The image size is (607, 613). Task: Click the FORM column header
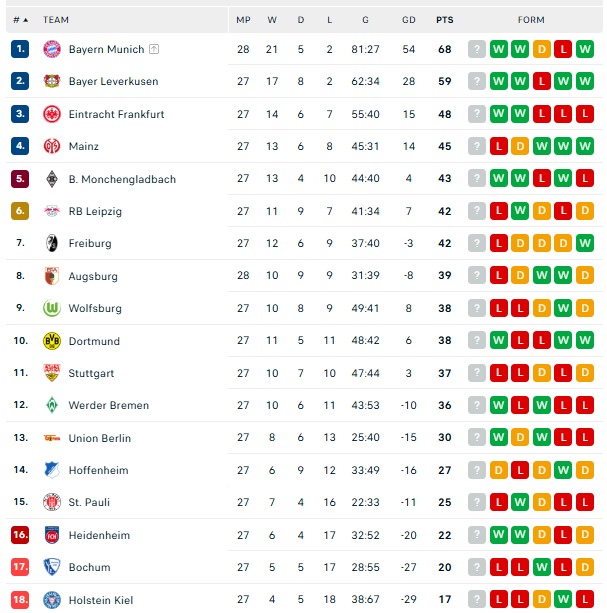click(x=531, y=20)
